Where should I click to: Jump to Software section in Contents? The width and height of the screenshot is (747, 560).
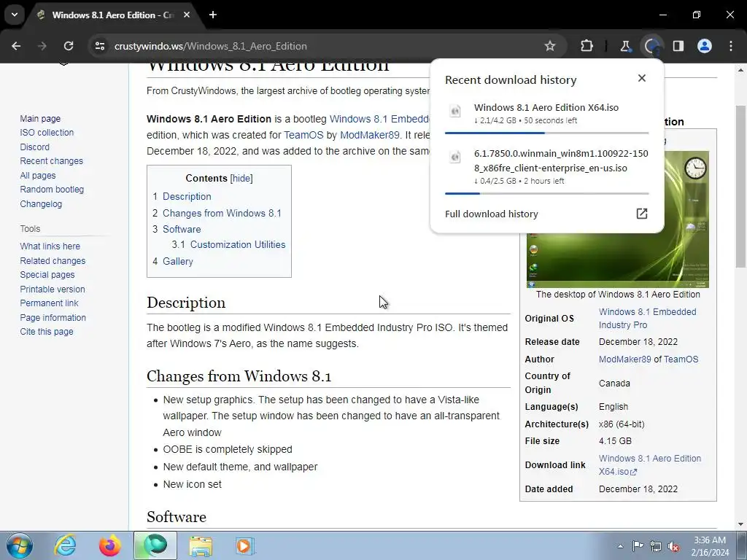(x=182, y=229)
